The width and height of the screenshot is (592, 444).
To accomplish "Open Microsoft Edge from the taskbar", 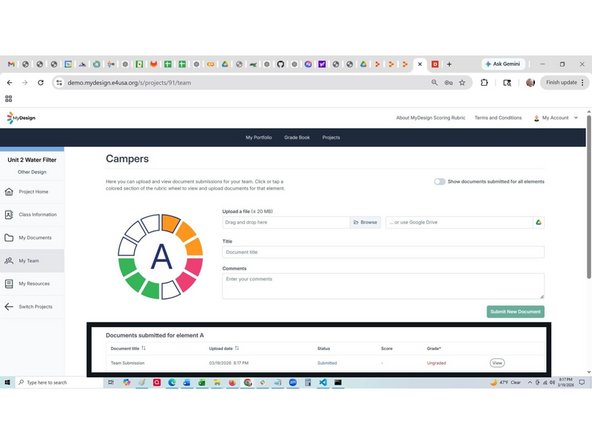I will tap(172, 382).
